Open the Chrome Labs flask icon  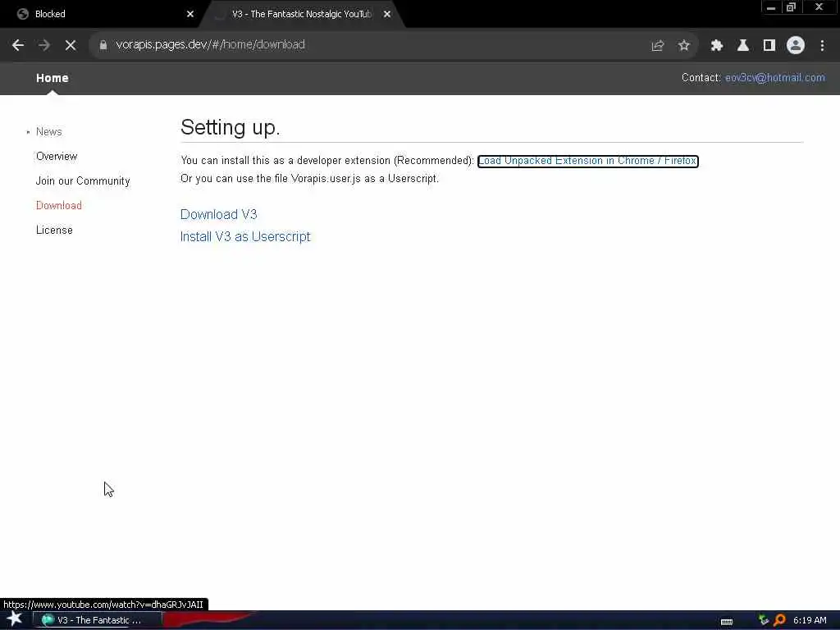(742, 46)
